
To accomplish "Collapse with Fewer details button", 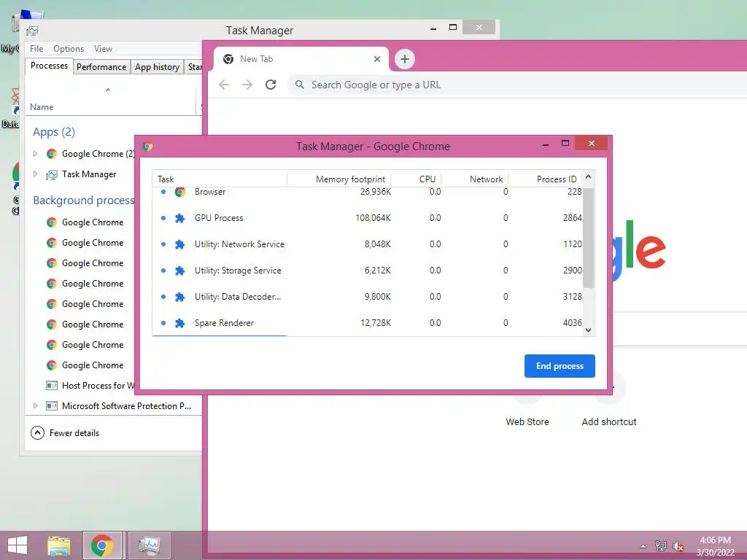I will click(65, 433).
